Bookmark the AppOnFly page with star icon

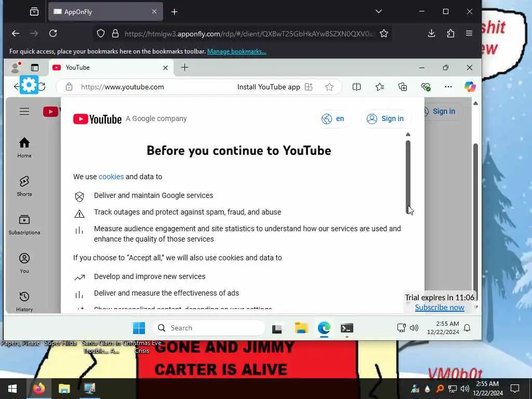[x=384, y=33]
